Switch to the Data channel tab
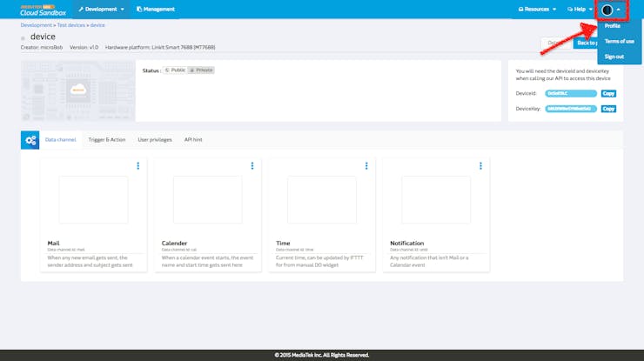The height and width of the screenshot is (361, 644). coord(60,140)
